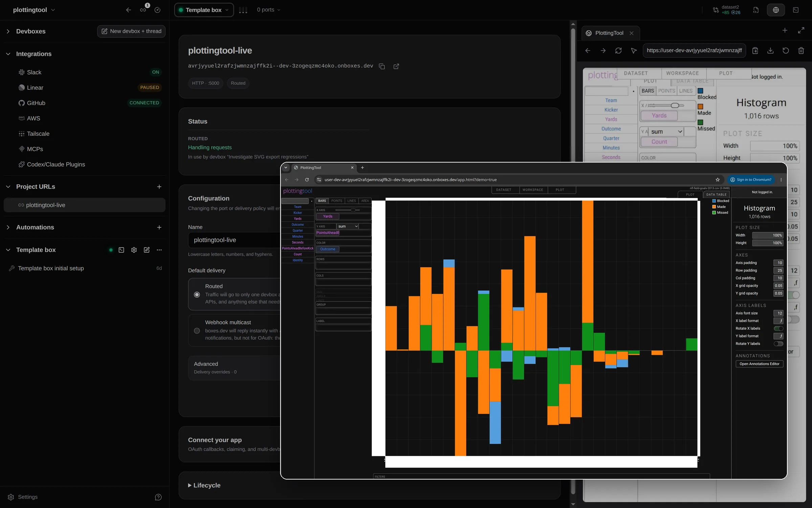Click New devbox + thread button
Viewport: 812px width, 508px height.
(131, 31)
